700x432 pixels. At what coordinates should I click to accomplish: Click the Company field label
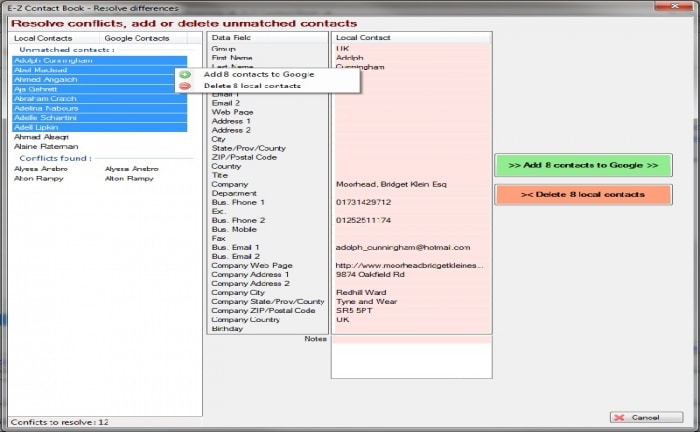click(x=230, y=184)
